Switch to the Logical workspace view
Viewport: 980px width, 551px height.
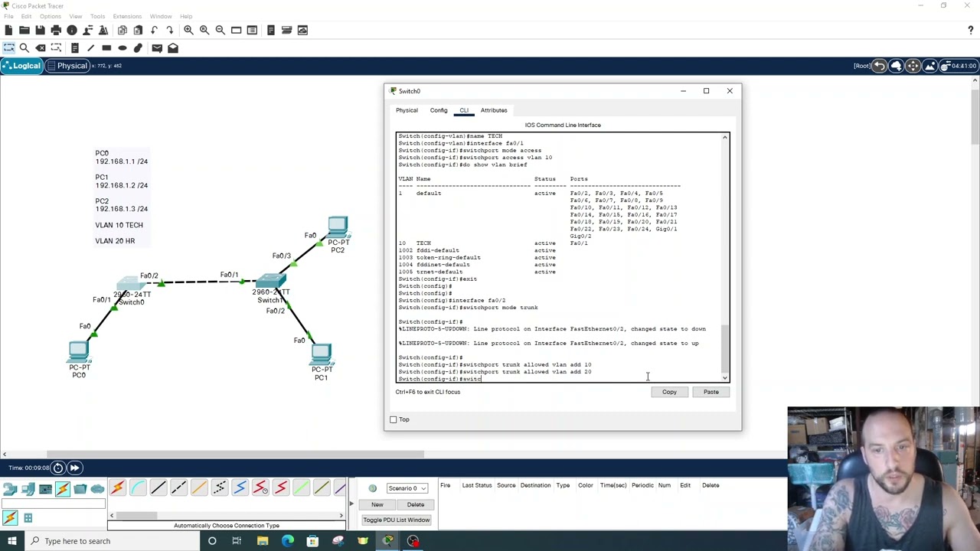coord(21,66)
